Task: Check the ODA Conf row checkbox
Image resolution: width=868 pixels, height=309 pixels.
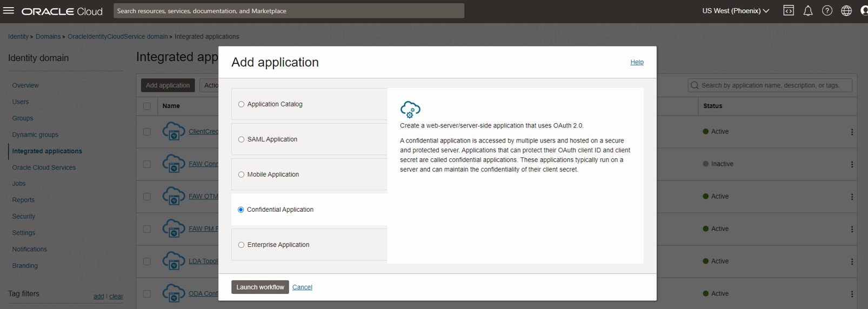Action: (x=147, y=294)
